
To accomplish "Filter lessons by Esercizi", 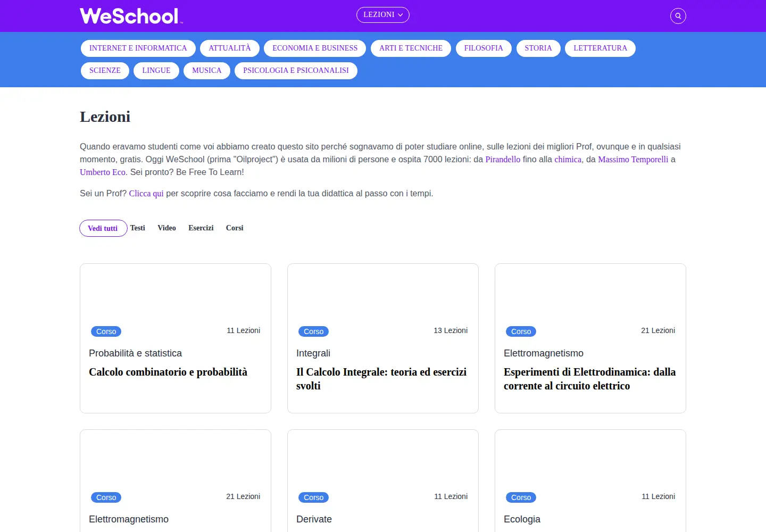I will pyautogui.click(x=201, y=228).
